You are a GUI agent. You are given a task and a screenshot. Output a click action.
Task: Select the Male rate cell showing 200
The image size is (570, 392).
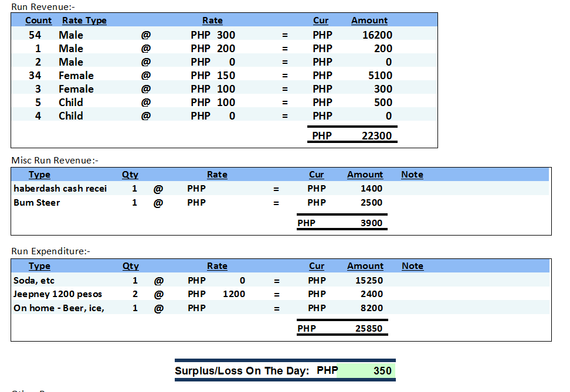(226, 49)
